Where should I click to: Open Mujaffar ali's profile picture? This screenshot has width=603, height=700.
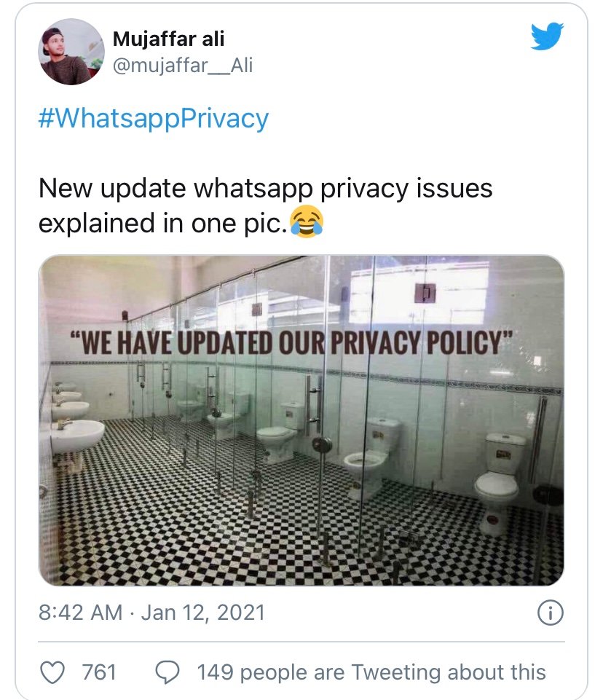[71, 51]
